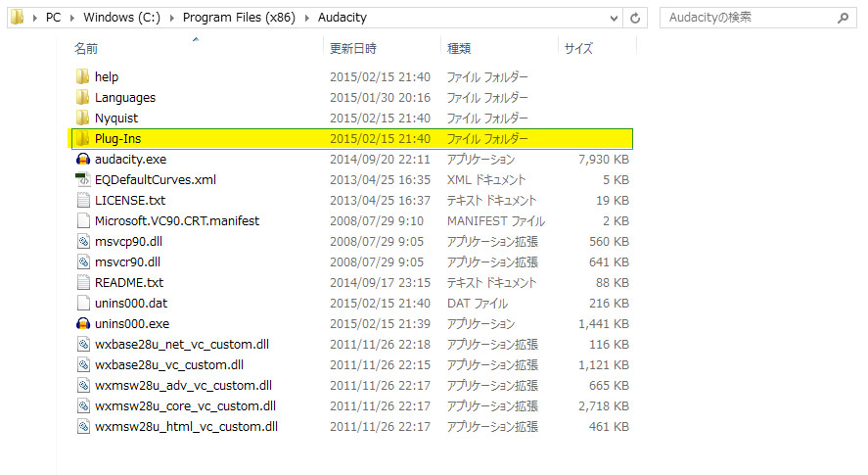
Task: Go to Program Files (x86) in breadcrumb
Action: pos(239,18)
